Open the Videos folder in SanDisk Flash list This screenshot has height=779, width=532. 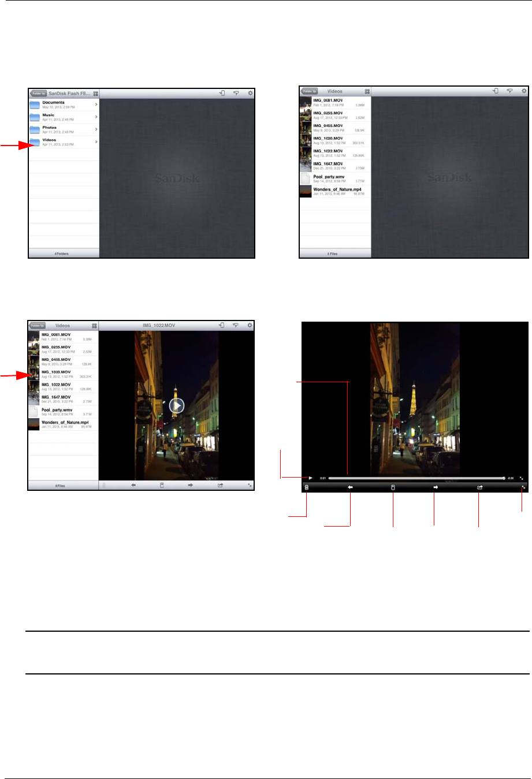pos(64,142)
